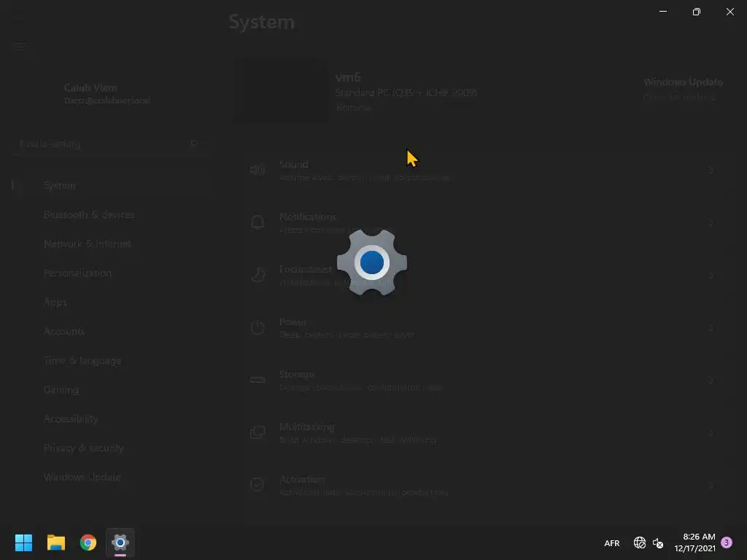Switch to Personalization section
Screen dimensions: 747x560
tap(111, 273)
